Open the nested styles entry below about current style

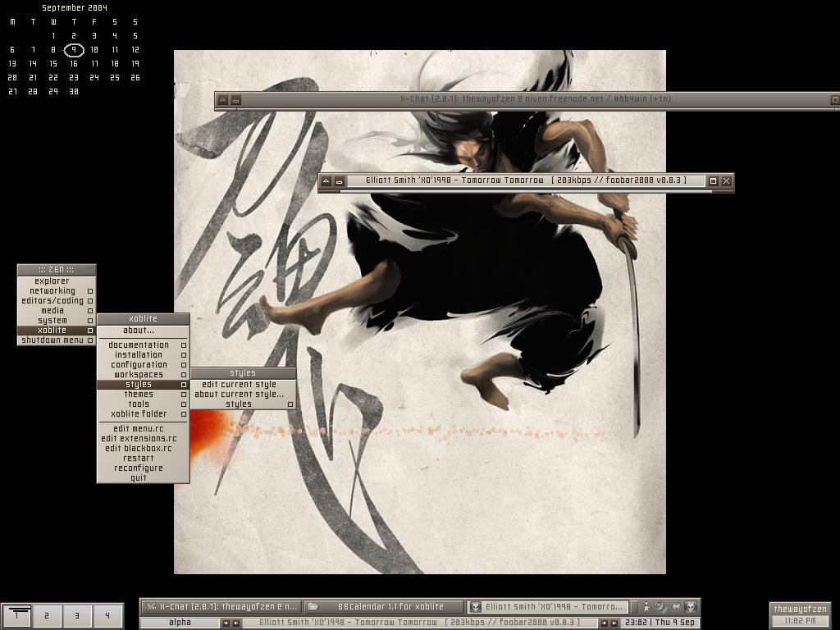243,404
